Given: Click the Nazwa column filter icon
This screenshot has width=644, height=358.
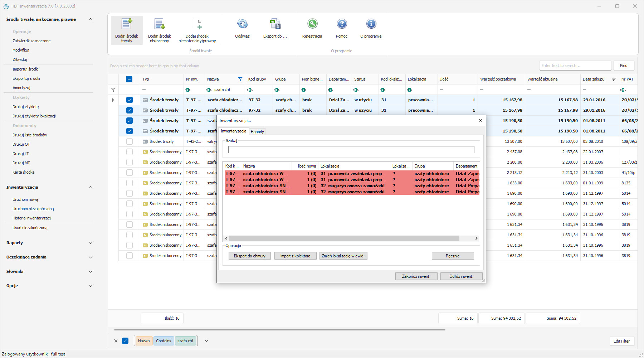Looking at the screenshot, I should click(240, 79).
